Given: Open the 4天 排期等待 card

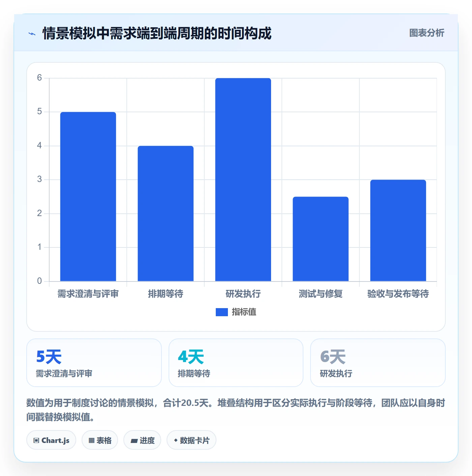Looking at the screenshot, I should [x=236, y=363].
